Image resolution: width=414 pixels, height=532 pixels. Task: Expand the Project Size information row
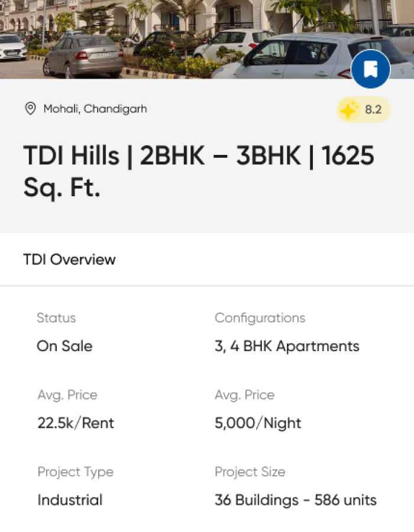coord(250,472)
